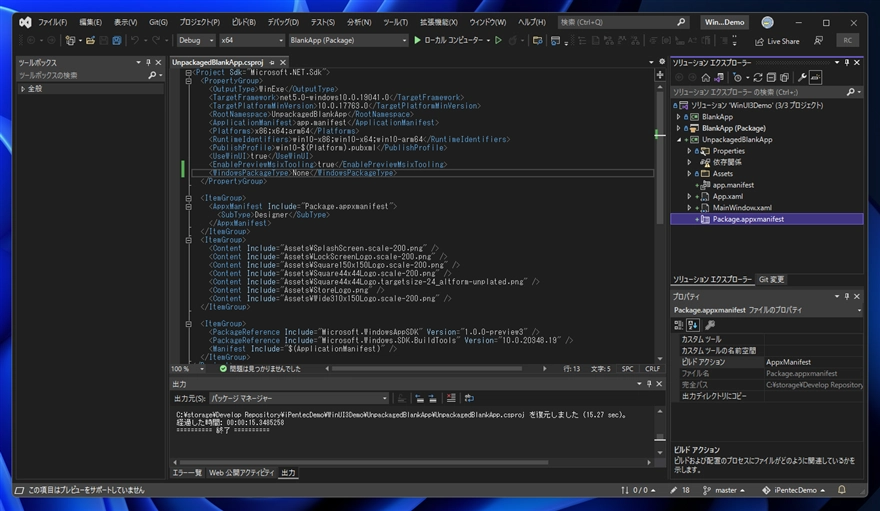The width and height of the screenshot is (880, 511).
Task: Open the ファイル(F) menu
Action: pyautogui.click(x=52, y=22)
